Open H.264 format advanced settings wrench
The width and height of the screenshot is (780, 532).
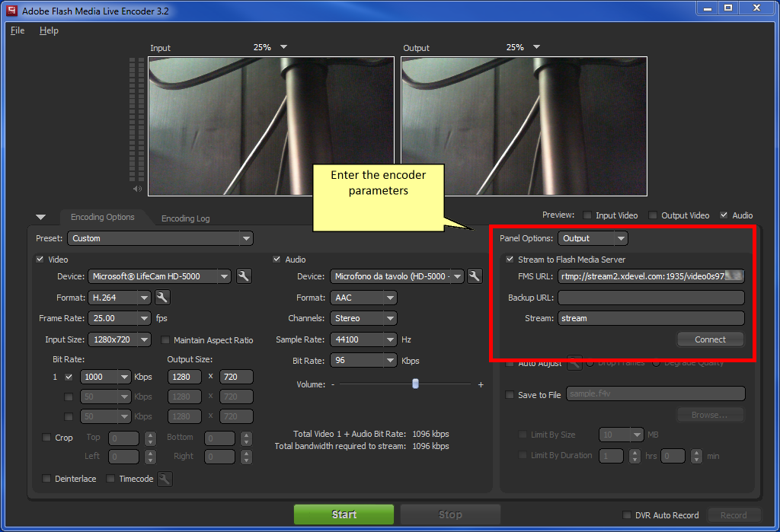click(x=162, y=298)
